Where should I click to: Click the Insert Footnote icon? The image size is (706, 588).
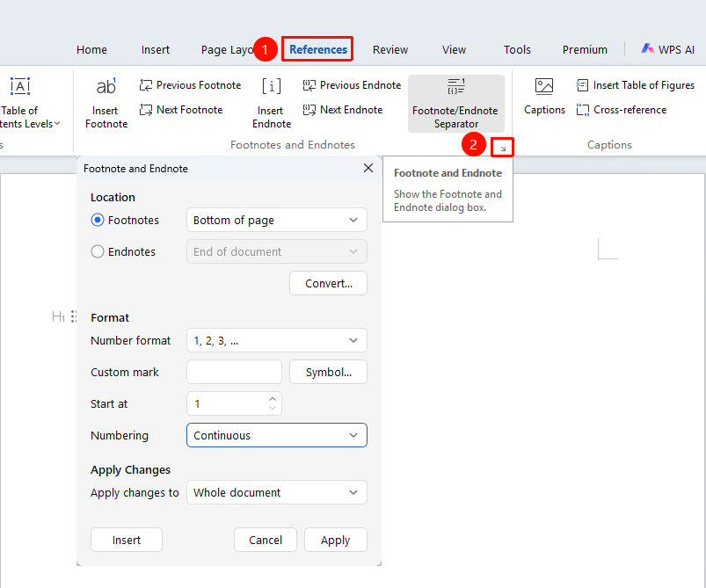[x=106, y=86]
